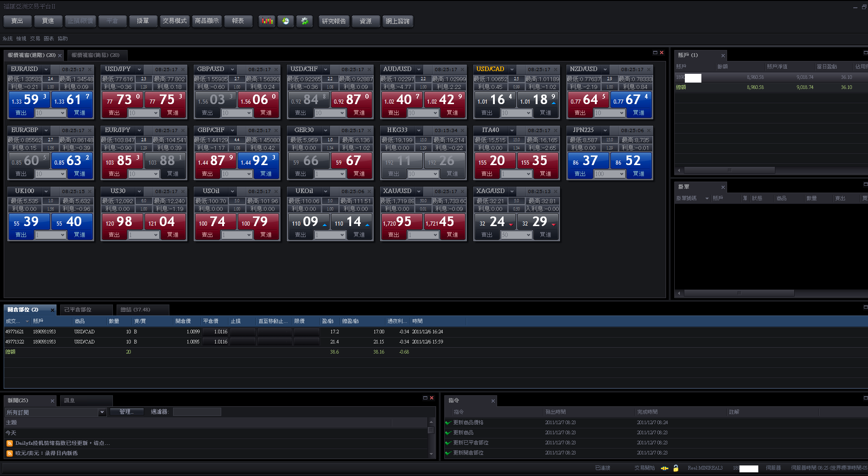The width and height of the screenshot is (868, 476).
Task: Close the 新聞(25) tab
Action: (x=52, y=401)
